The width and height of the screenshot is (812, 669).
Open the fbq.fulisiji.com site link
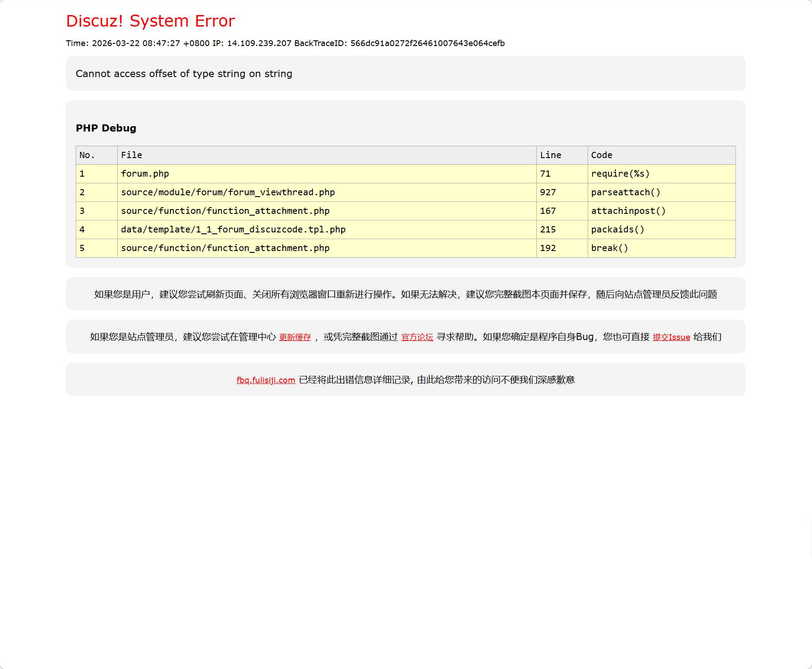pyautogui.click(x=265, y=380)
